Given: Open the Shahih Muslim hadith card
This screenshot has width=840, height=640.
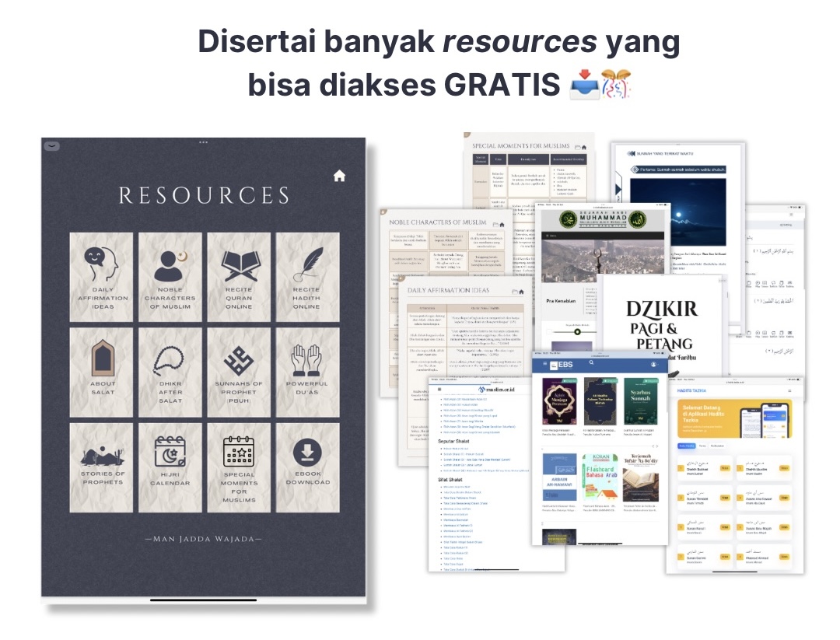Looking at the screenshot, I should point(765,467).
